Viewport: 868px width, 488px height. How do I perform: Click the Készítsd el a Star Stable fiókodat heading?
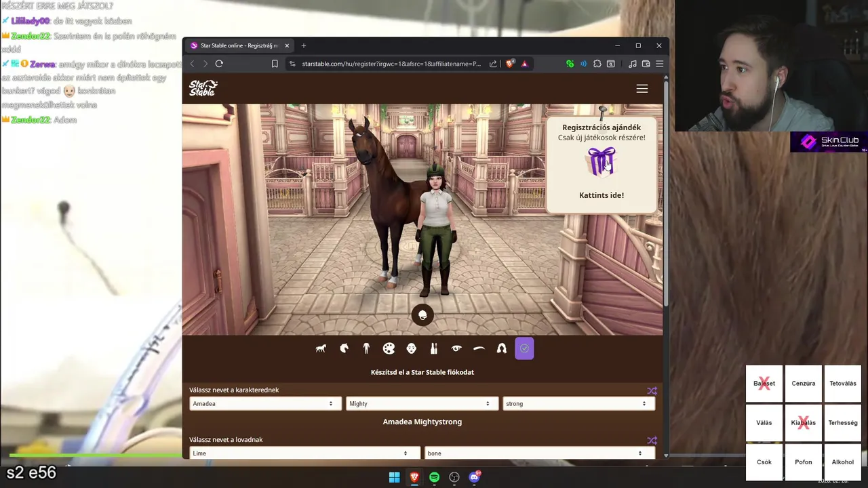(422, 372)
